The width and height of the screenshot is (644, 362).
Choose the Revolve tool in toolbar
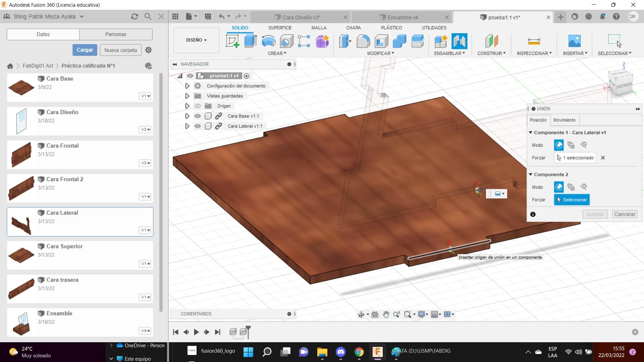coord(268,41)
